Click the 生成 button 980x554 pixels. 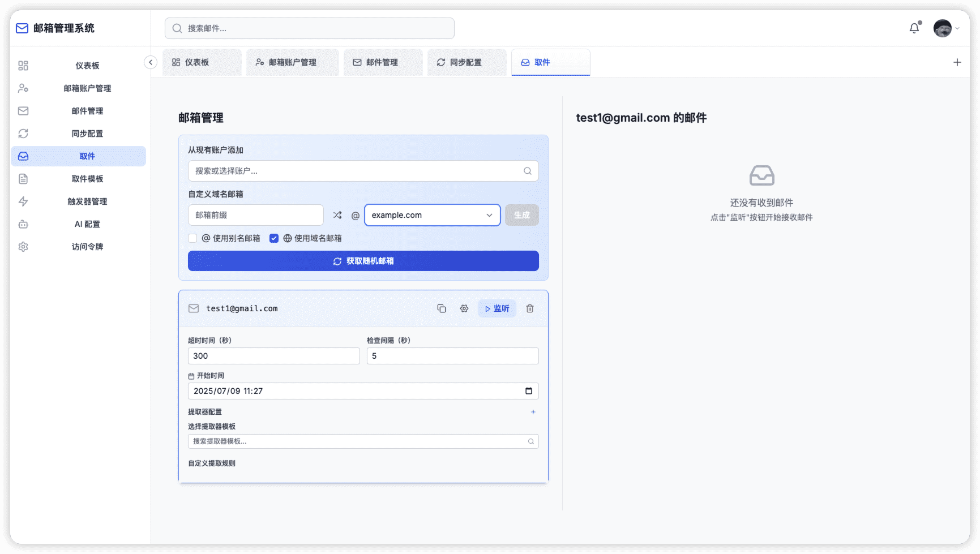[x=522, y=215]
